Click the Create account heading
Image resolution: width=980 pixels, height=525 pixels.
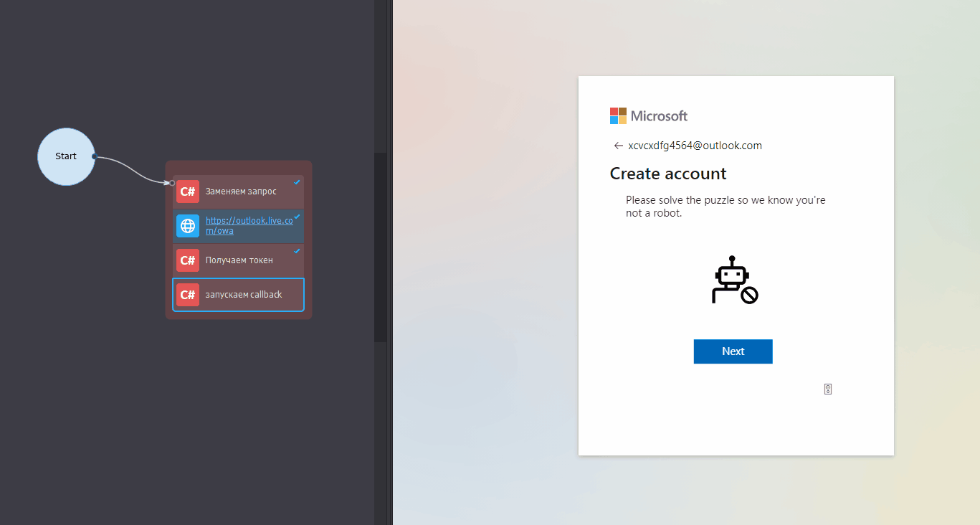pos(668,174)
